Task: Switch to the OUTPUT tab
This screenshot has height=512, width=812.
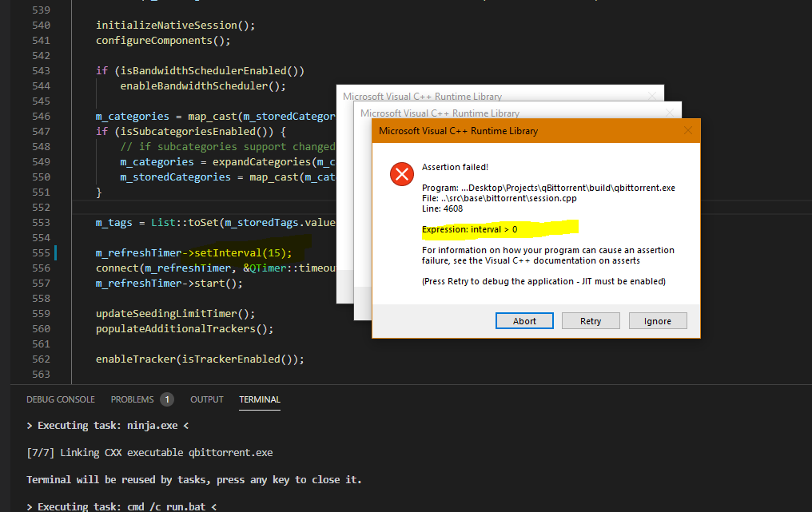Action: (206, 399)
